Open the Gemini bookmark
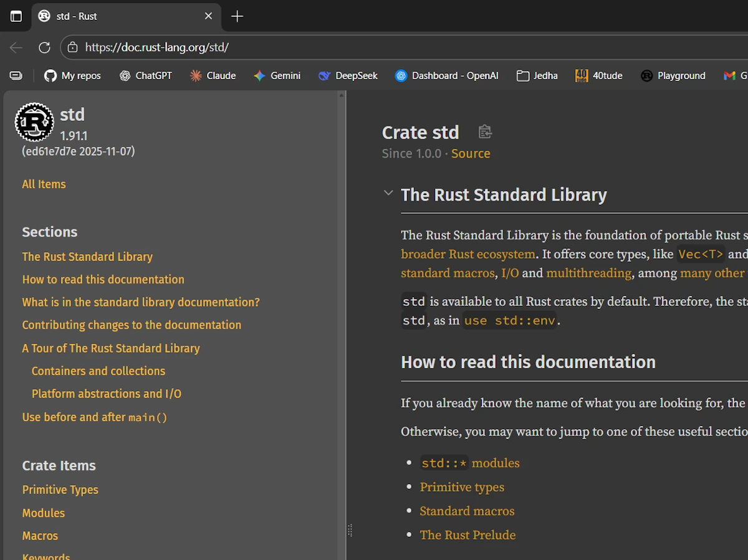The height and width of the screenshot is (560, 748). [x=277, y=75]
